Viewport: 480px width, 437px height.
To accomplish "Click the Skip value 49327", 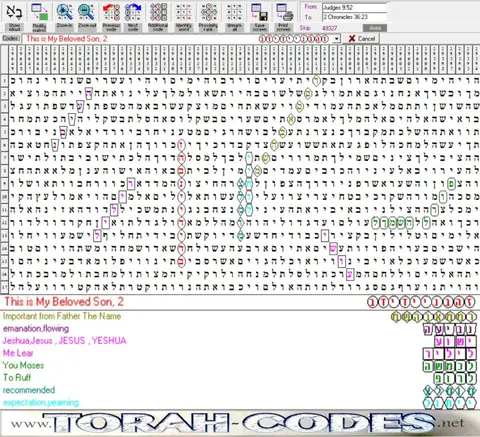I will pyautogui.click(x=329, y=28).
